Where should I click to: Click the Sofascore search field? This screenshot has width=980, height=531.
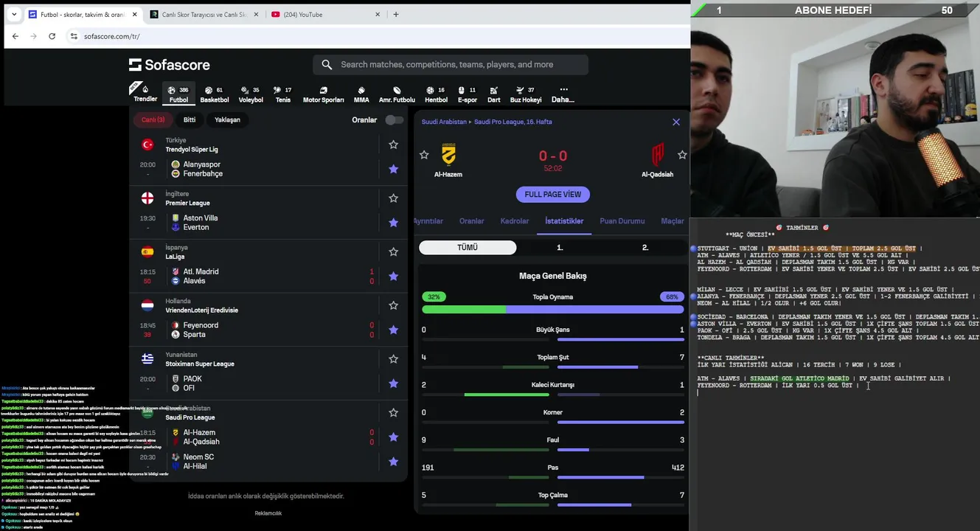451,65
